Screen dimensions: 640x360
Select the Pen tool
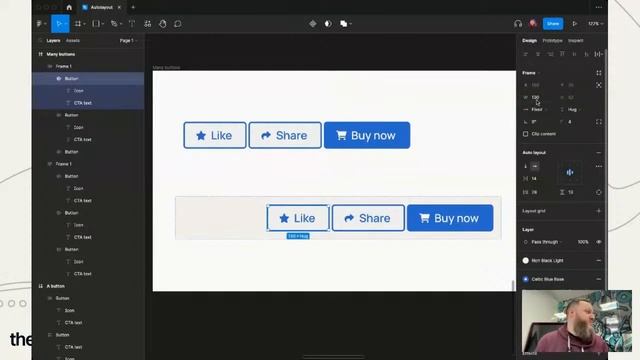[x=114, y=24]
